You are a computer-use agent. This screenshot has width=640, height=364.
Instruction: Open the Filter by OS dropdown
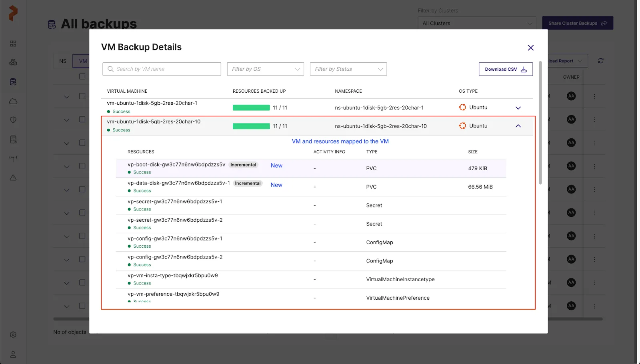(x=265, y=69)
